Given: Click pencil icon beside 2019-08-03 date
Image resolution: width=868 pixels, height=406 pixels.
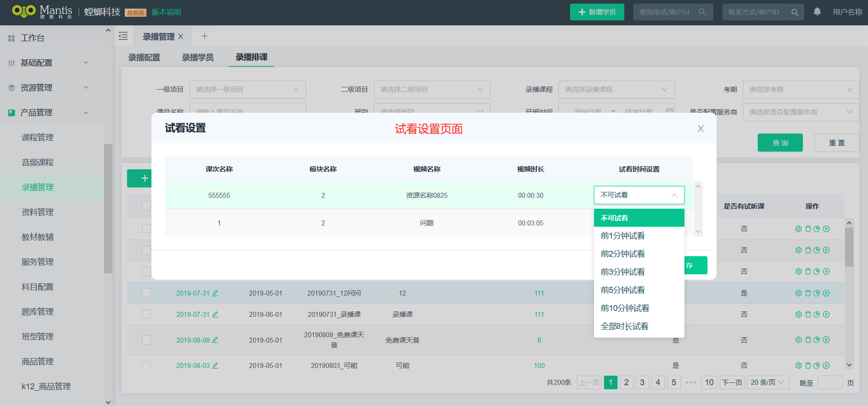Looking at the screenshot, I should (x=215, y=365).
